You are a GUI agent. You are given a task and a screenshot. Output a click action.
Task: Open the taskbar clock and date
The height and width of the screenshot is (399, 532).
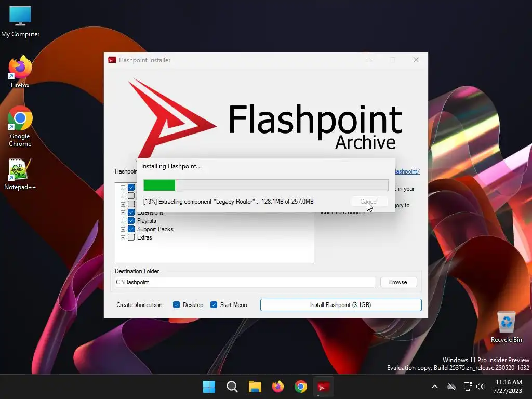pyautogui.click(x=508, y=387)
